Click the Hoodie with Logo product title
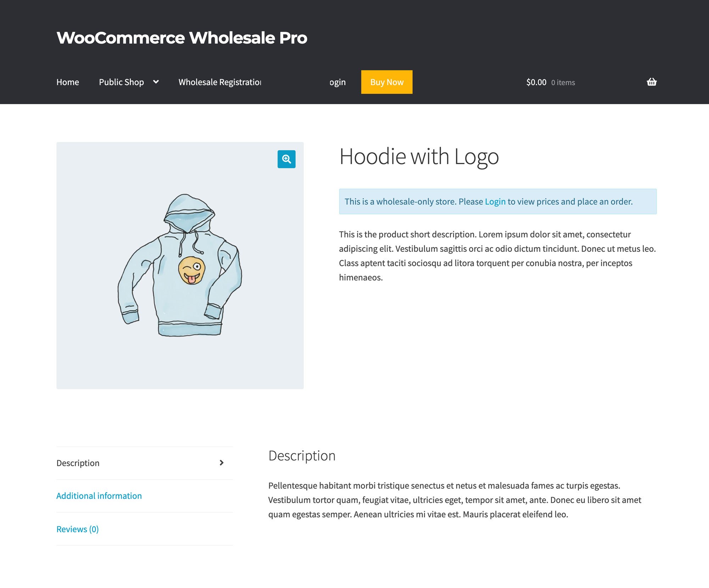709x588 pixels. point(419,157)
